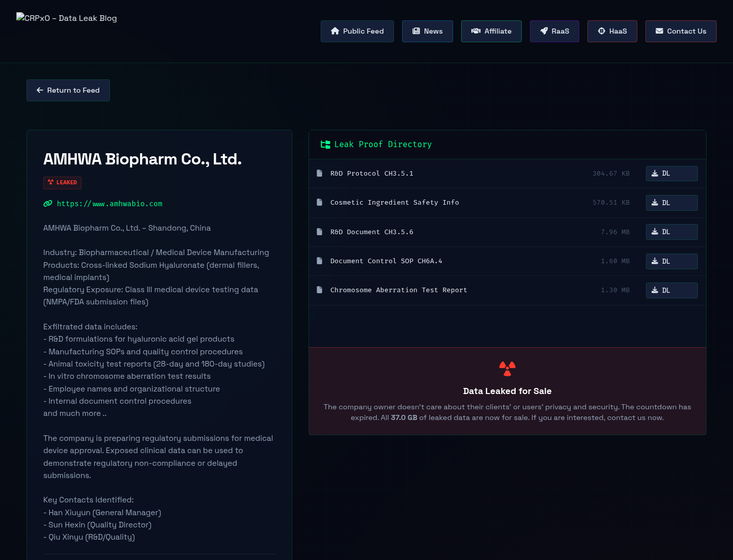Screen dimensions: 733x560
Task: Click the LEAKED status badge
Action: click(x=62, y=182)
